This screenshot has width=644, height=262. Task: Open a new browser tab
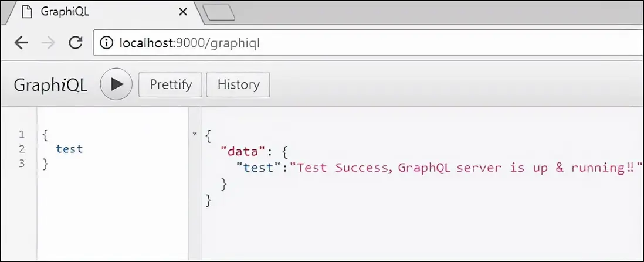(x=218, y=12)
